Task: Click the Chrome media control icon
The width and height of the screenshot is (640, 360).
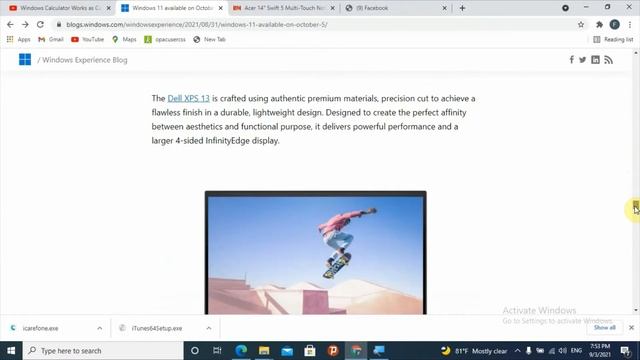Action: (565, 8)
